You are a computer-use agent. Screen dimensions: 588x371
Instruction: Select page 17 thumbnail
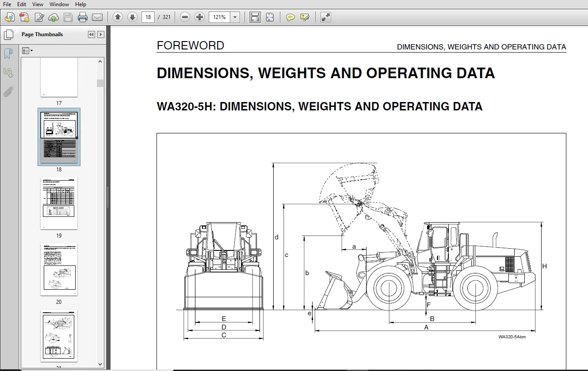(59, 77)
